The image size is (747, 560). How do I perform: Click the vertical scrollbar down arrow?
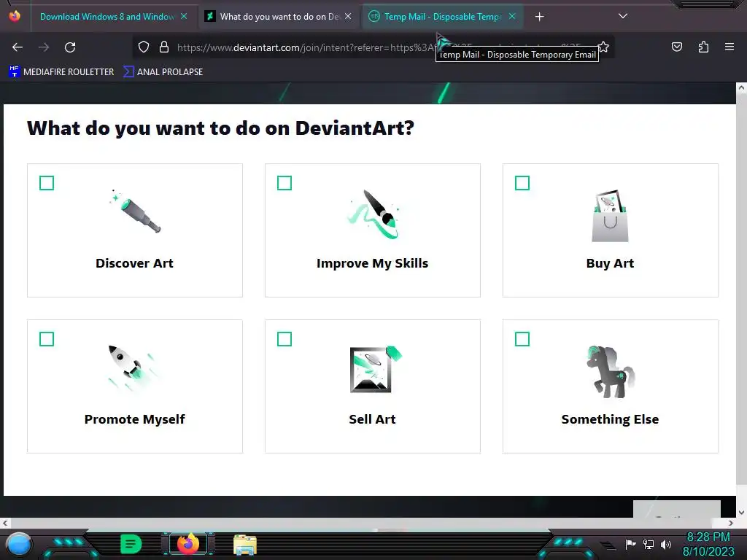[741, 513]
